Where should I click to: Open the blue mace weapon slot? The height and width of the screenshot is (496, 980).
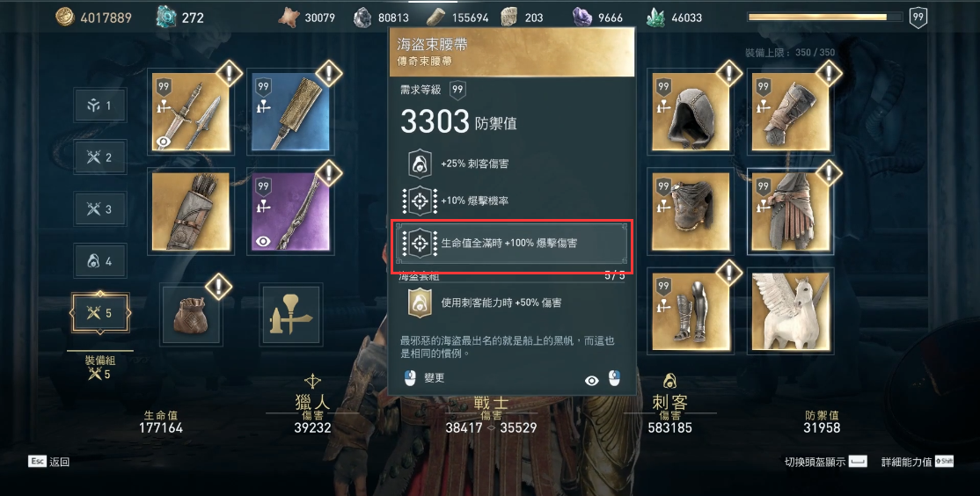coord(290,112)
